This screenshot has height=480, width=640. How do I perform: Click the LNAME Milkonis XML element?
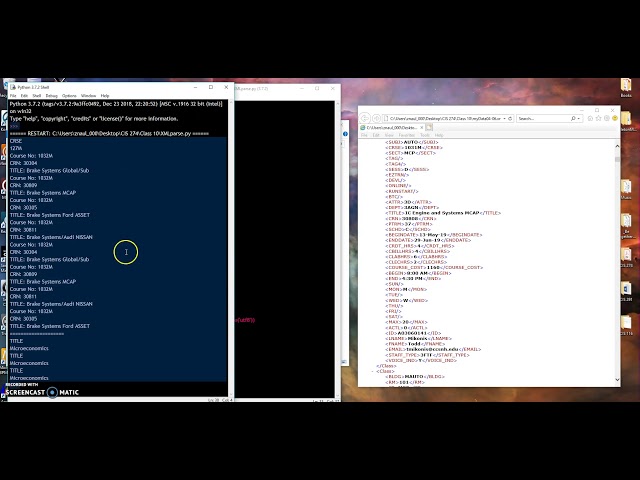click(418, 338)
